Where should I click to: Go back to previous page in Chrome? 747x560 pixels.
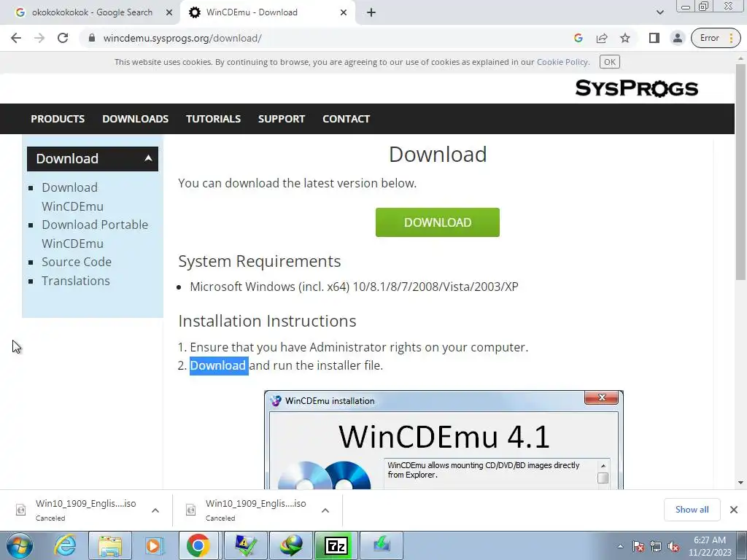pos(16,38)
